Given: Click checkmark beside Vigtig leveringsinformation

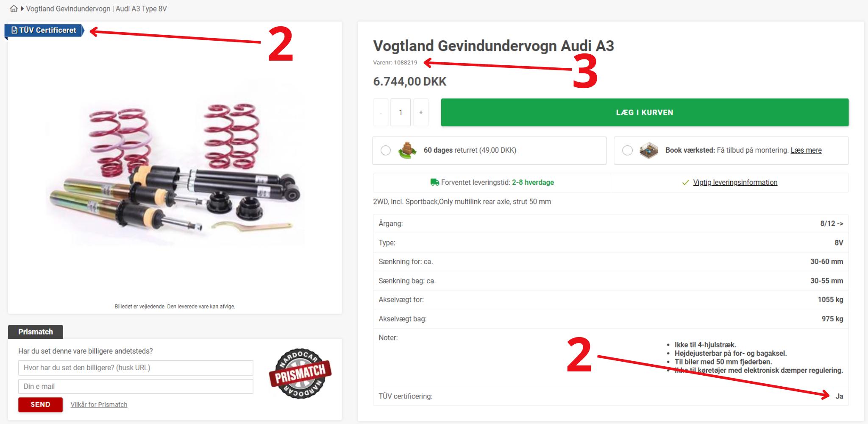Looking at the screenshot, I should pyautogui.click(x=685, y=183).
